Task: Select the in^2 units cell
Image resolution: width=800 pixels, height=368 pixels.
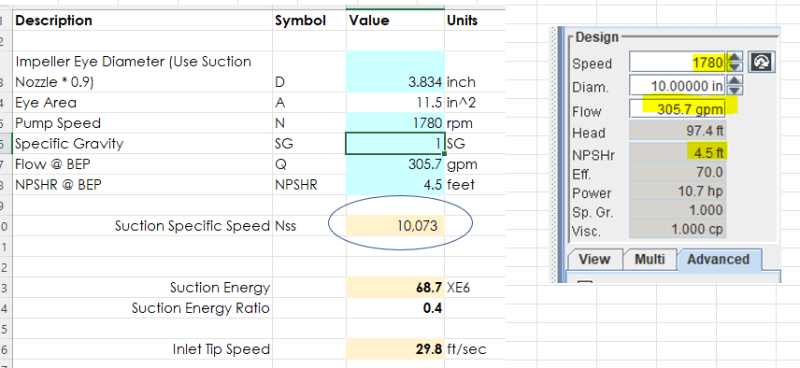Action: point(474,103)
